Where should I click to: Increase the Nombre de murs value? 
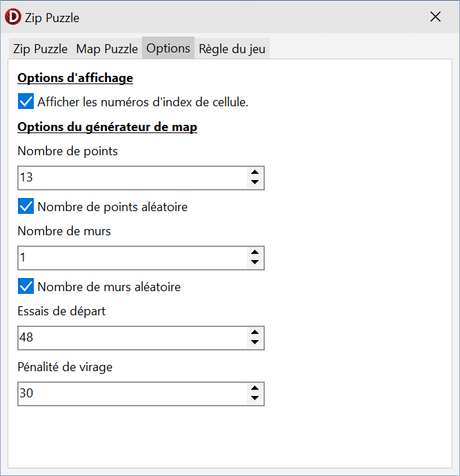point(255,252)
